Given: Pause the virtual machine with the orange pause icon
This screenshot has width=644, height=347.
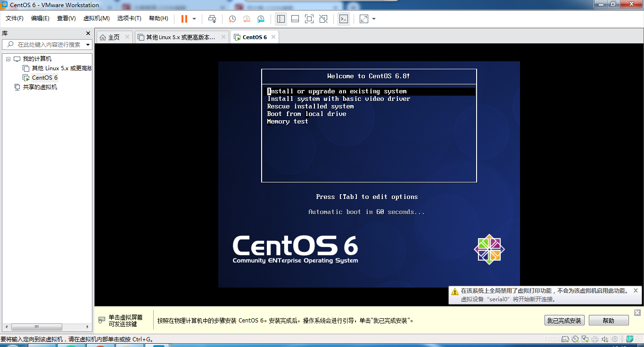Looking at the screenshot, I should tap(184, 19).
